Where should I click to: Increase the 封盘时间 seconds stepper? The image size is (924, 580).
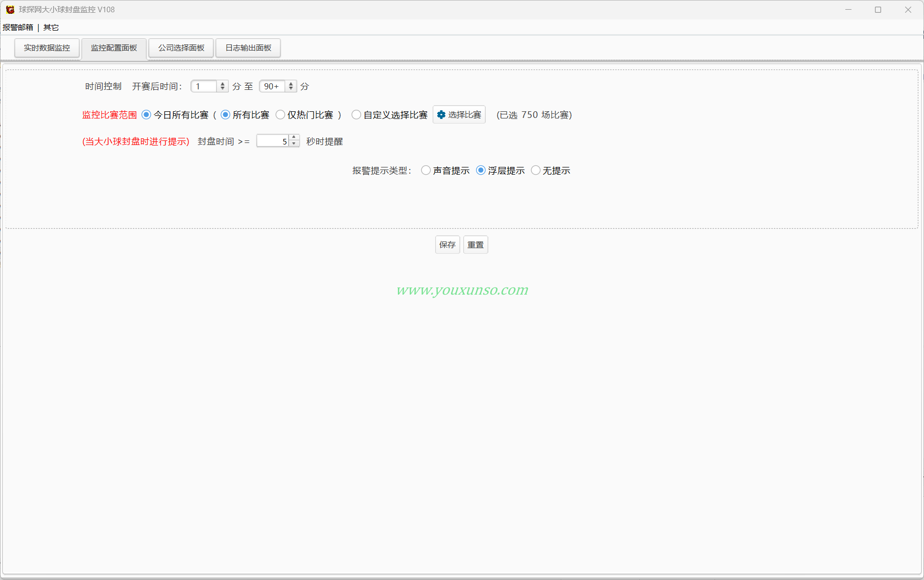tap(294, 138)
